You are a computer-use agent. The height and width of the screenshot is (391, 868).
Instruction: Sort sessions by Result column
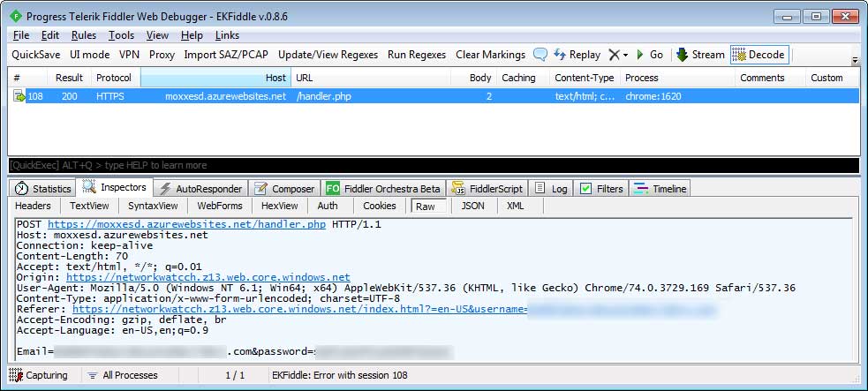tap(69, 78)
